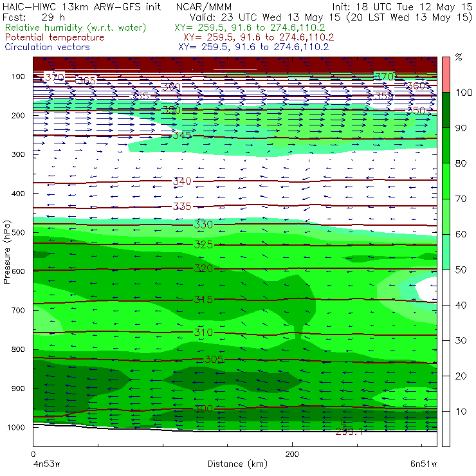Click the pink above-100% colorbar segment
This screenshot has height=476, width=476.
(x=446, y=75)
